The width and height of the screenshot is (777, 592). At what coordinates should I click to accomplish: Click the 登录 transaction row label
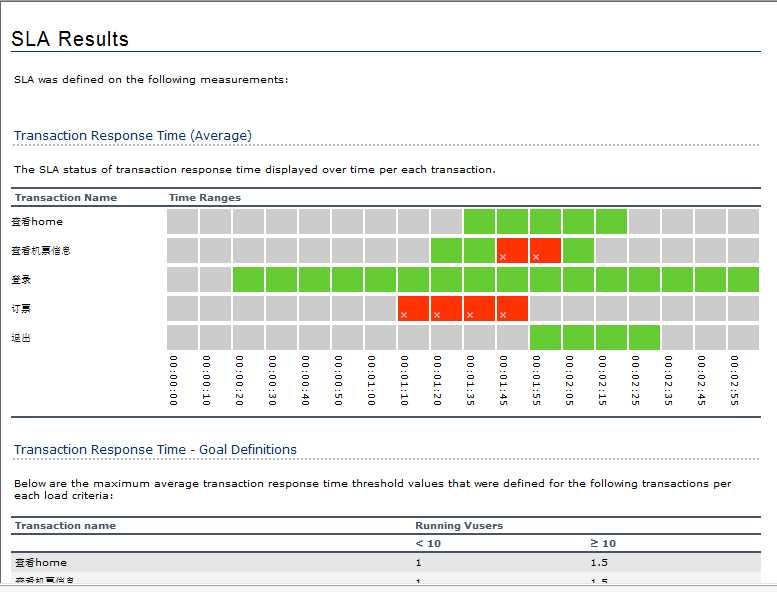tap(21, 279)
